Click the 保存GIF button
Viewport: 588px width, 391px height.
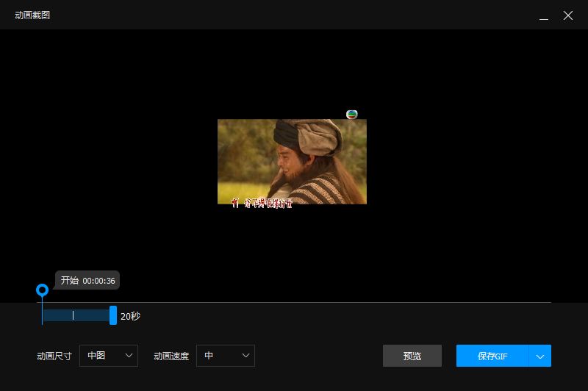click(492, 356)
